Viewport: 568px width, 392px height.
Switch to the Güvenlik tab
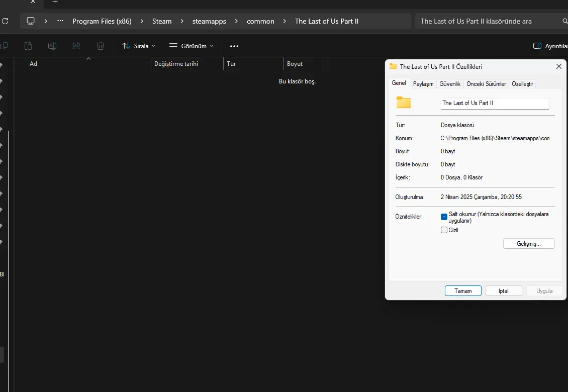pyautogui.click(x=450, y=84)
